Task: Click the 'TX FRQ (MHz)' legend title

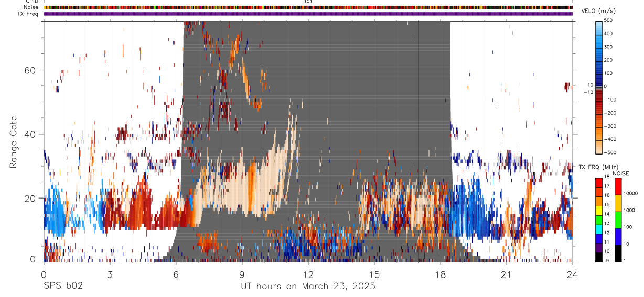Action: 599,167
